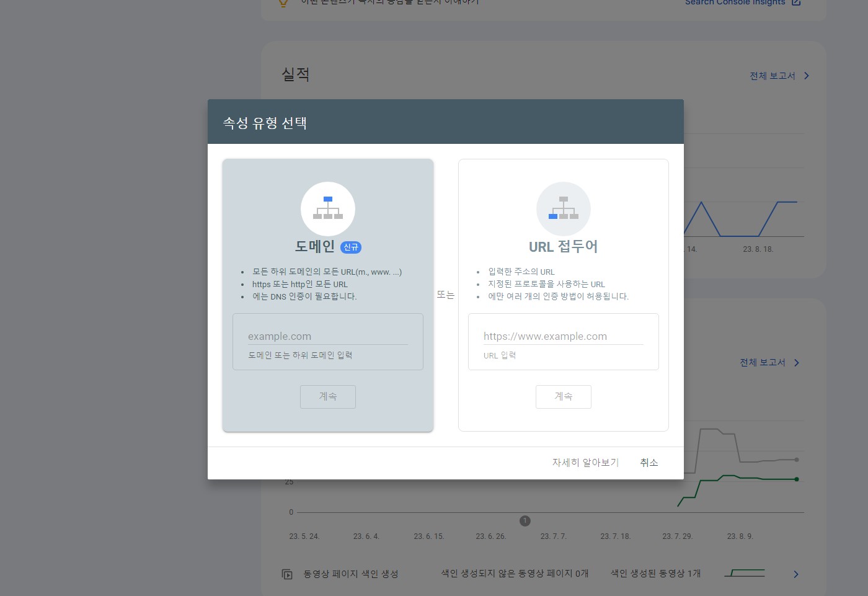Click the 자세히 알아보기 link
The image size is (868, 596).
pos(586,463)
